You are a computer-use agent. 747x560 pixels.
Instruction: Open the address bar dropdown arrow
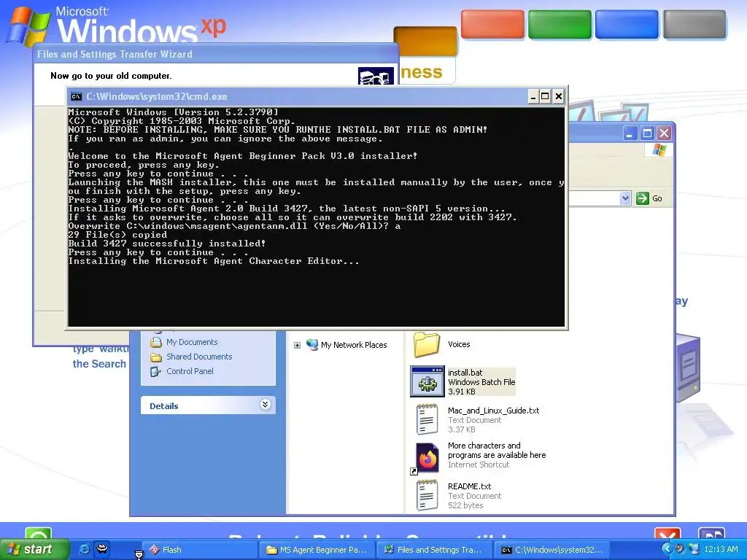625,198
